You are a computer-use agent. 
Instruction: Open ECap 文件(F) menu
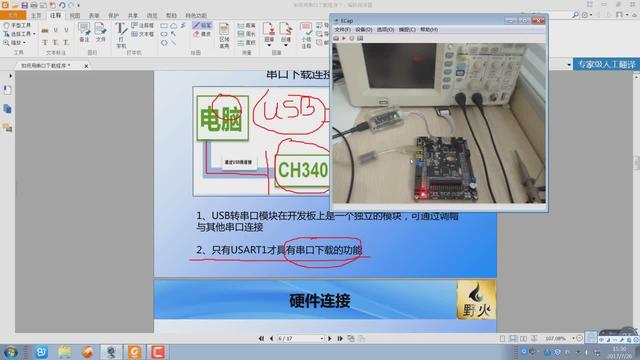(342, 30)
